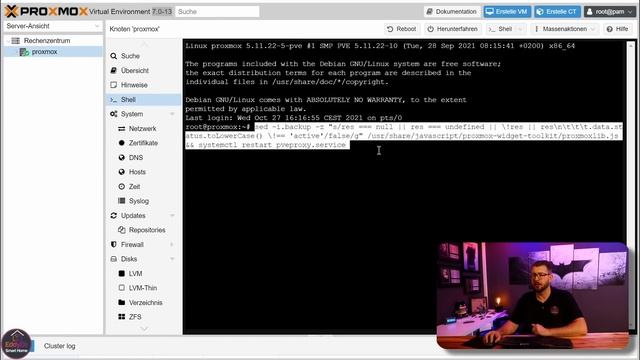This screenshot has height=360, width=640.
Task: Click the Repositories files icon
Action: 121,230
